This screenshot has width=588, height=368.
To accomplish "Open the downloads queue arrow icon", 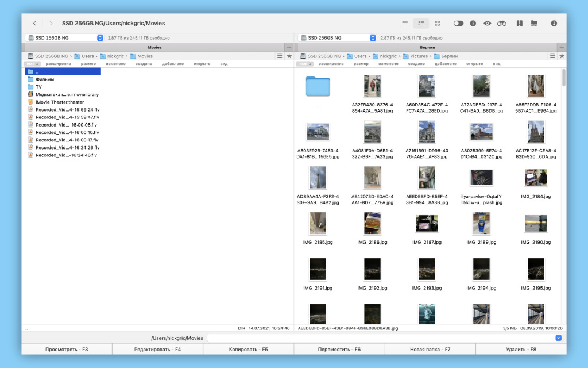I will click(x=554, y=24).
